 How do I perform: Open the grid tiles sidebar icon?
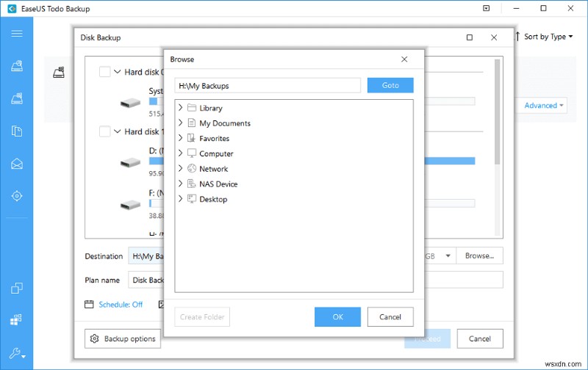click(x=15, y=320)
